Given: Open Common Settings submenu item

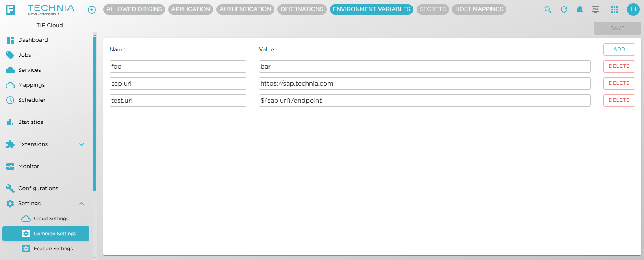Looking at the screenshot, I should click(46, 234).
